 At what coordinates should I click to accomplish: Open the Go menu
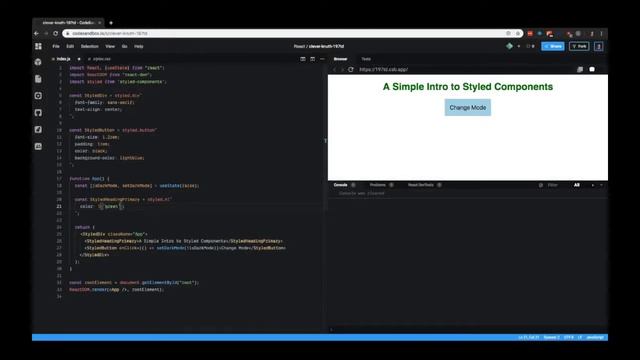pos(124,47)
